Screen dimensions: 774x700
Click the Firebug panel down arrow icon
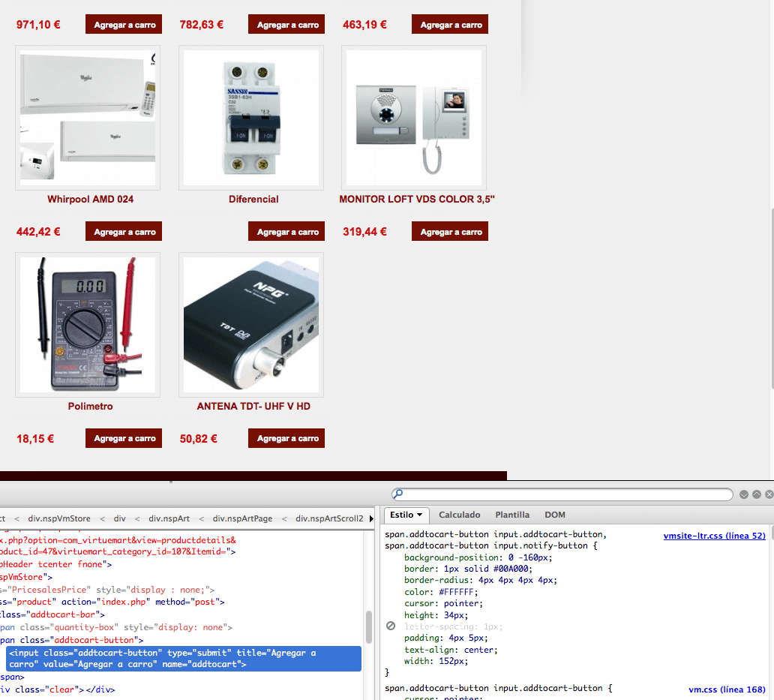click(744, 494)
